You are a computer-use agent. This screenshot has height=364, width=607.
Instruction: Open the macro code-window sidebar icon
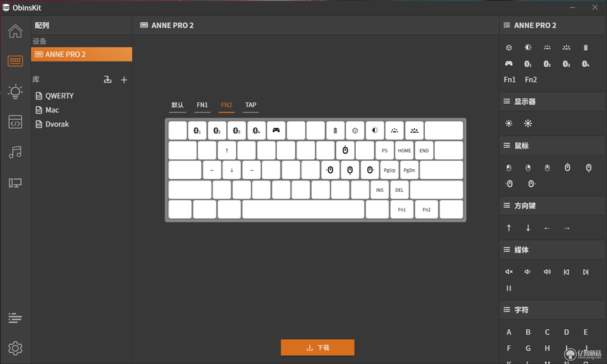click(x=15, y=122)
